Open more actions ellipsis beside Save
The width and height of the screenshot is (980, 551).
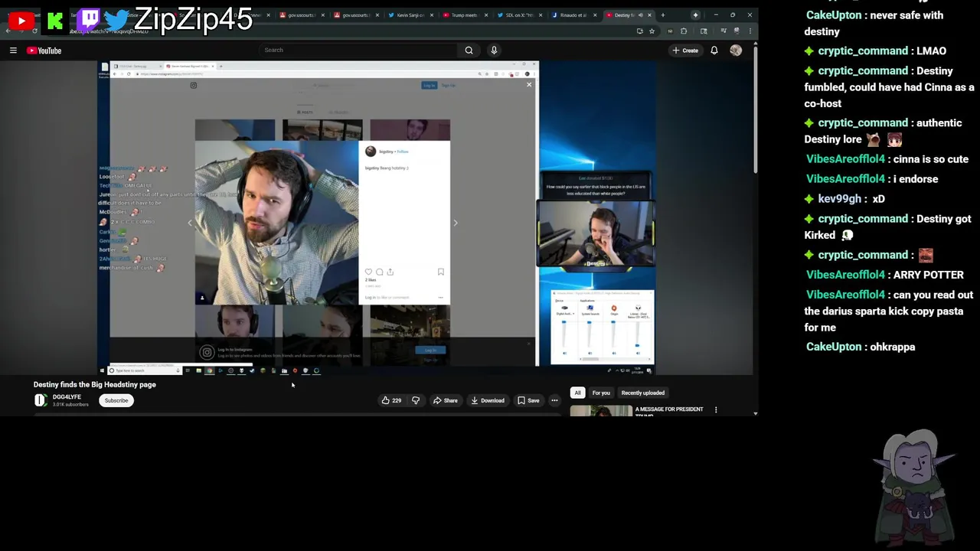pos(554,400)
